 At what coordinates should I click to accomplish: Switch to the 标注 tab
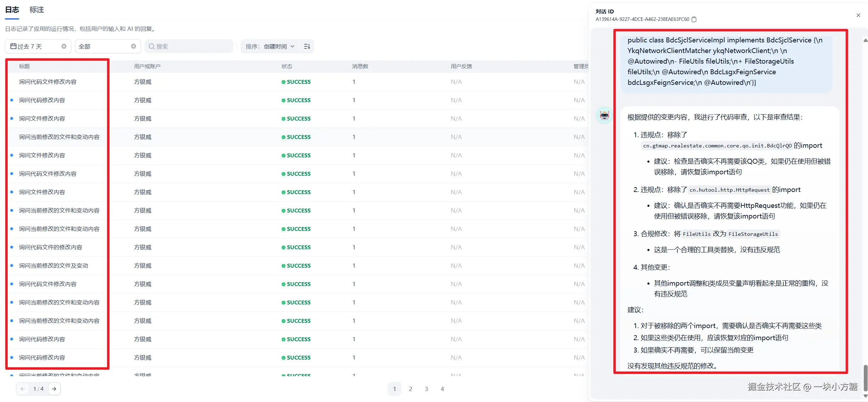click(37, 10)
